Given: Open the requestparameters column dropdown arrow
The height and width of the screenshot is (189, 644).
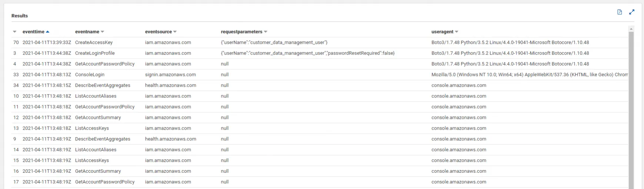Looking at the screenshot, I should point(266,32).
